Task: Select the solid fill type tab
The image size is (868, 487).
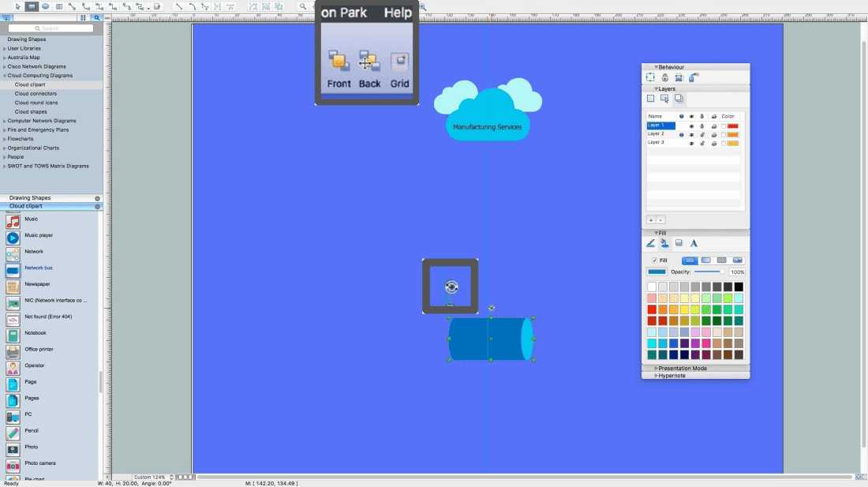Action: pyautogui.click(x=690, y=260)
